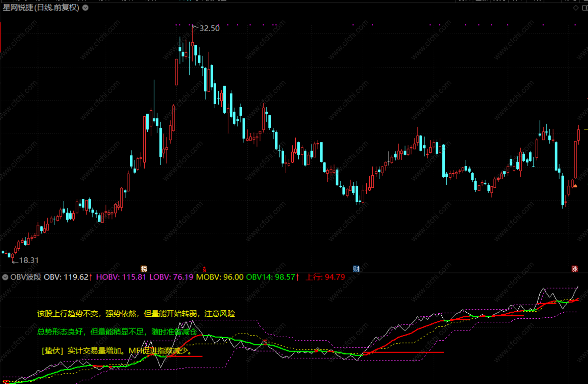Click yellow text 该股上行趋势不变
588x384 pixels.
67,314
